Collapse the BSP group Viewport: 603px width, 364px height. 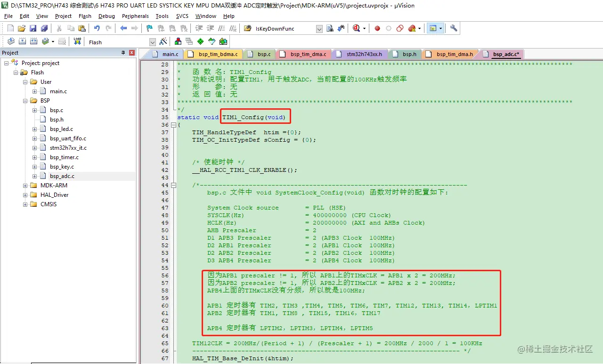coord(25,101)
